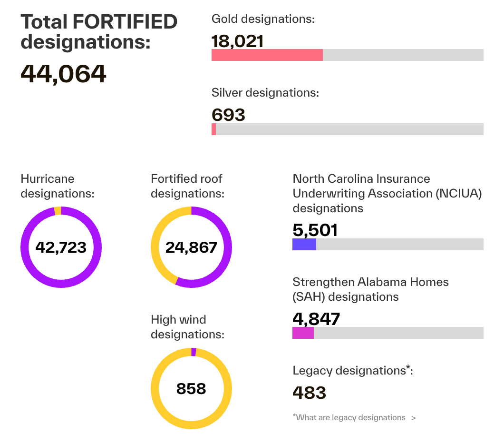Image resolution: width=504 pixels, height=444 pixels.
Task: Click the 44,064 total designations number
Action: (x=63, y=74)
